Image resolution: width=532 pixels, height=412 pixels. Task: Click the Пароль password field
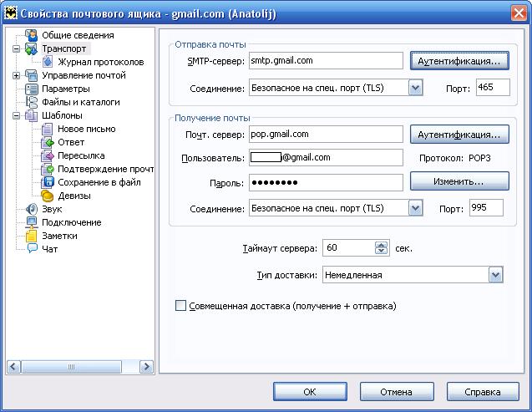pos(326,182)
